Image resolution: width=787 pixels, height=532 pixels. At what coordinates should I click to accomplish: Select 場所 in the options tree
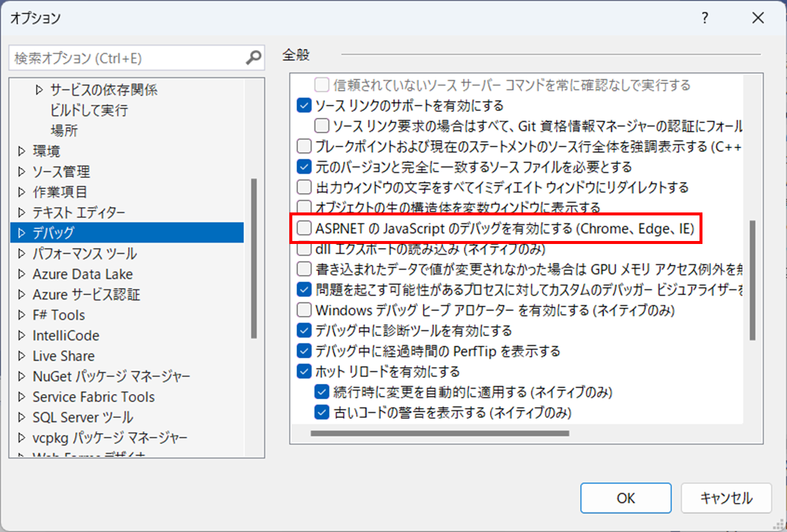[x=64, y=131]
